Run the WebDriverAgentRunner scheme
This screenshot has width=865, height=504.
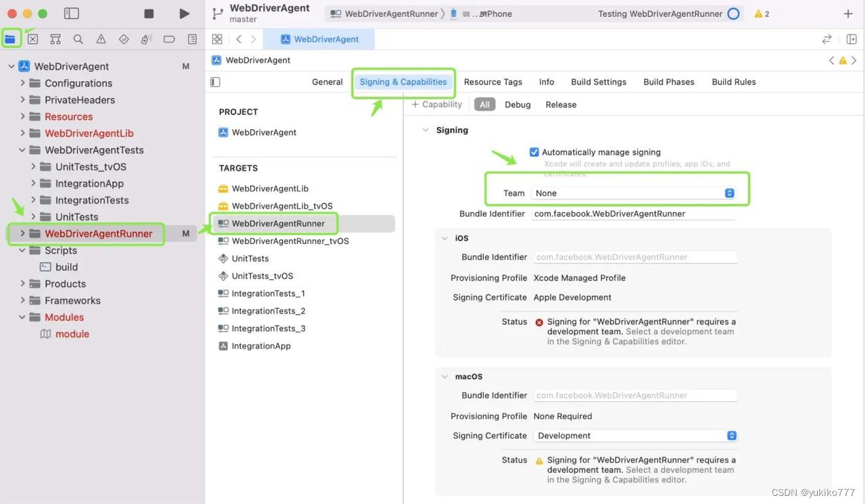pyautogui.click(x=184, y=14)
